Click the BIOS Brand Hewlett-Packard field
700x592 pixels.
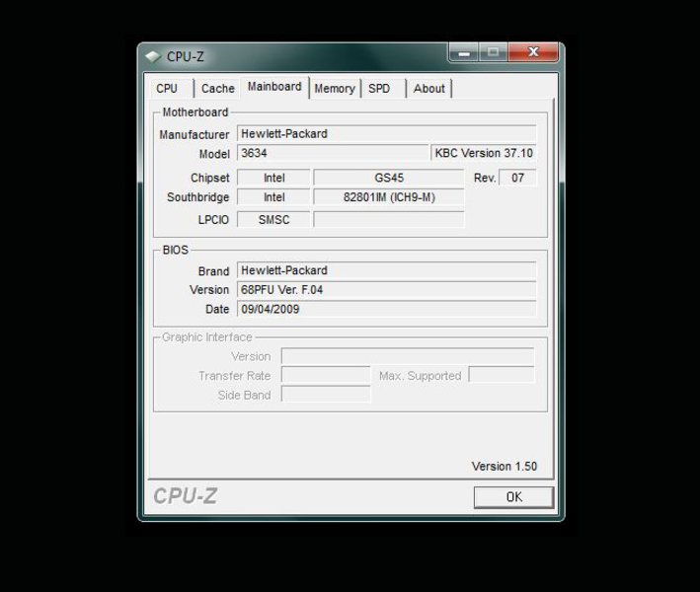pos(387,270)
